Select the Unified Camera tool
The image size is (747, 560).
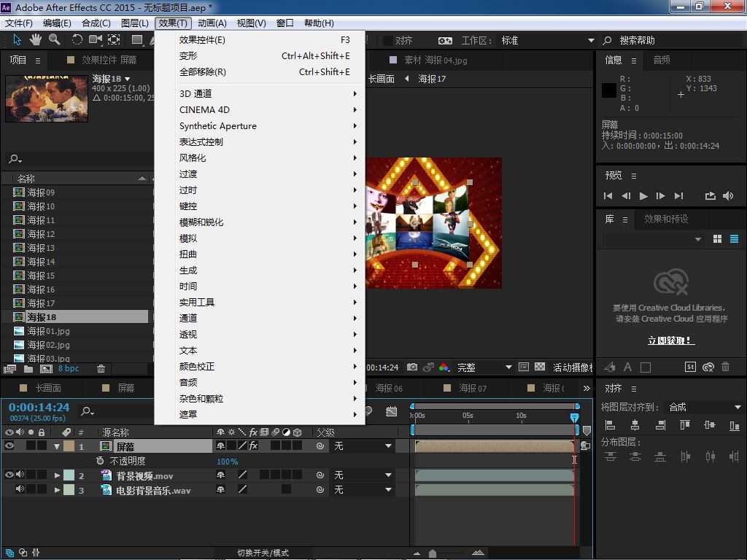point(96,39)
